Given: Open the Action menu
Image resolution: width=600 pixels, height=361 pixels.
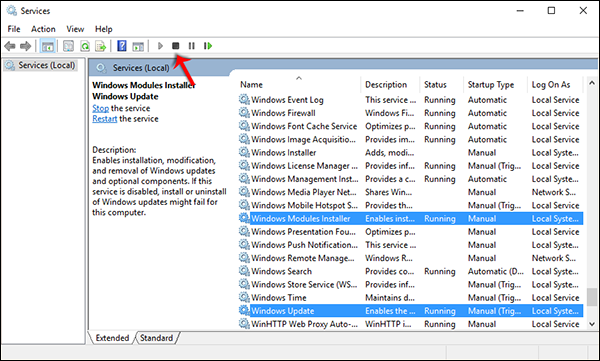Looking at the screenshot, I should (x=43, y=29).
